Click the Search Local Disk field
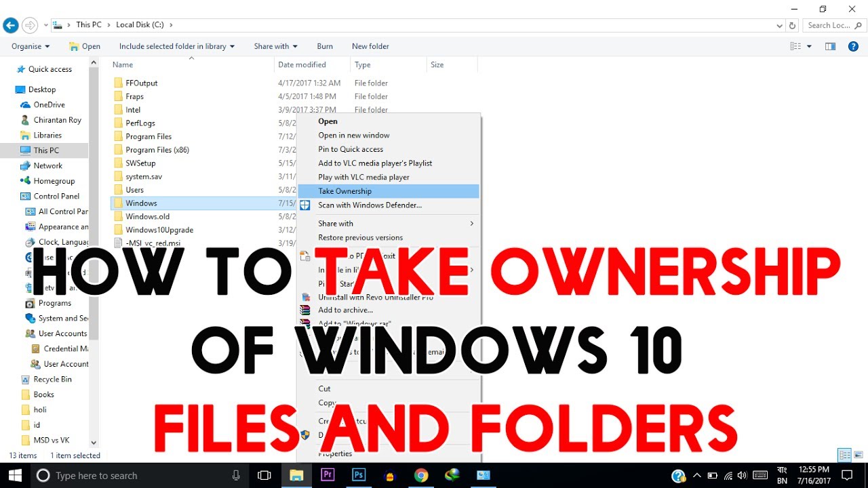The width and height of the screenshot is (868, 488). click(835, 25)
